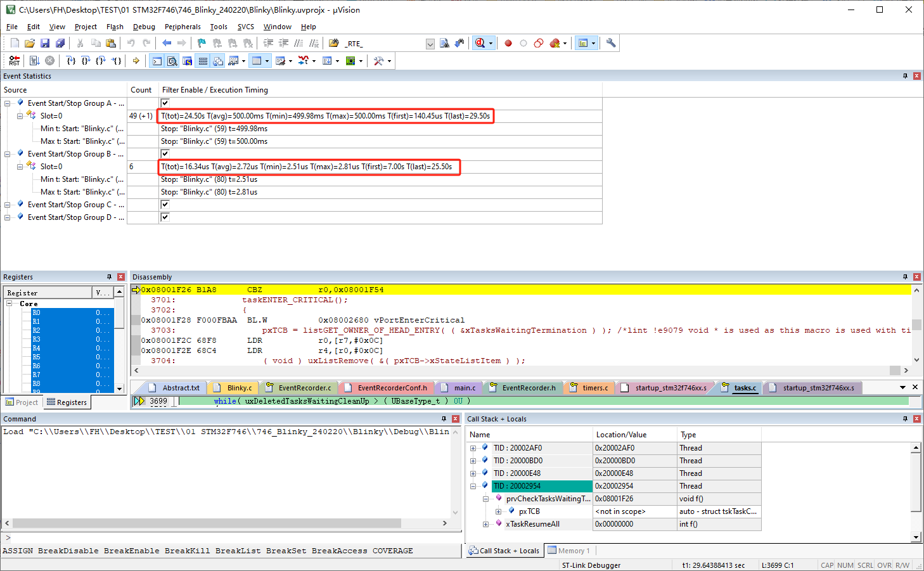Click the Step Into debug icon
The width and height of the screenshot is (924, 571).
tap(71, 61)
